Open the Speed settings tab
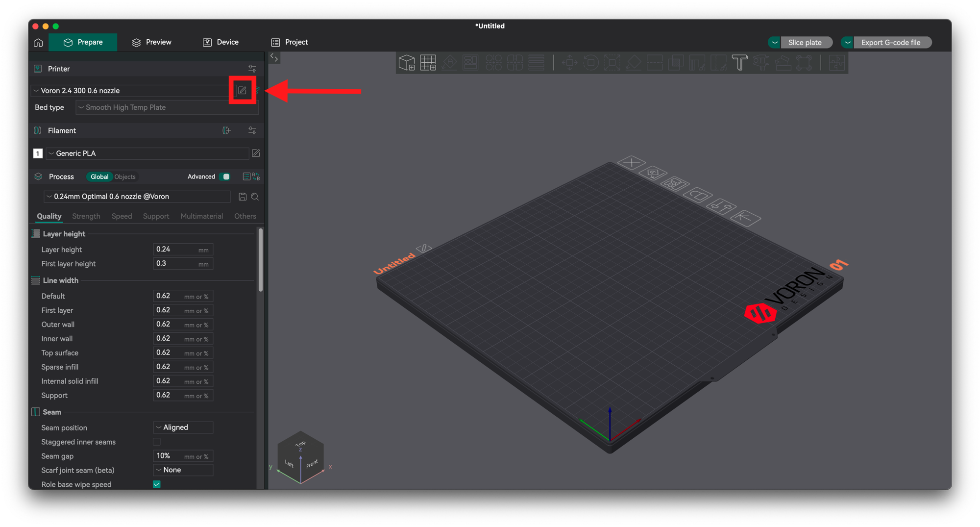The height and width of the screenshot is (527, 980). tap(122, 216)
